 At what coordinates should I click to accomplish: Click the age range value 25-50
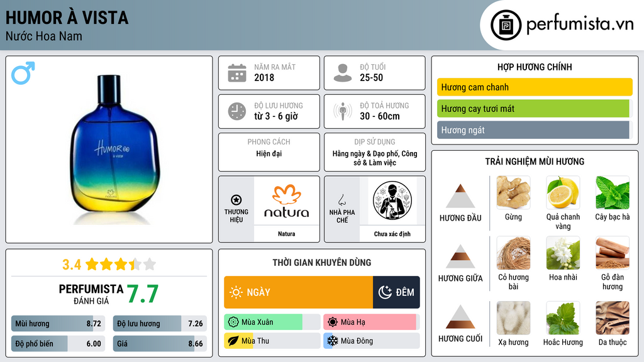[371, 77]
